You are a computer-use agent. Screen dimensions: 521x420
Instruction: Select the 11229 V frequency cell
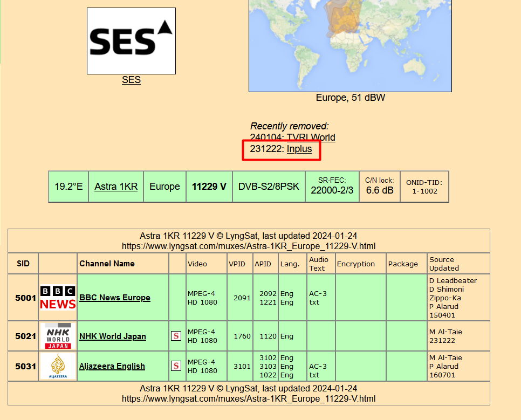coord(209,187)
